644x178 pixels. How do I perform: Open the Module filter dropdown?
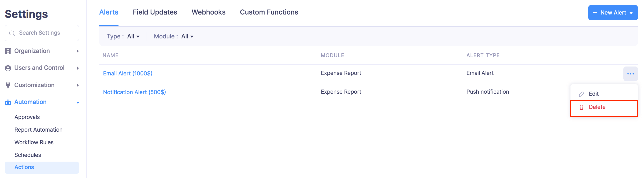187,37
